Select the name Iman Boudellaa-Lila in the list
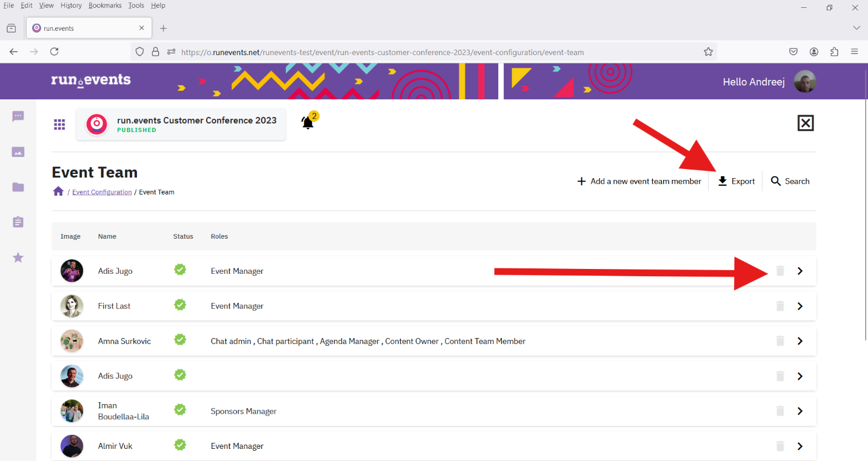 coord(124,411)
